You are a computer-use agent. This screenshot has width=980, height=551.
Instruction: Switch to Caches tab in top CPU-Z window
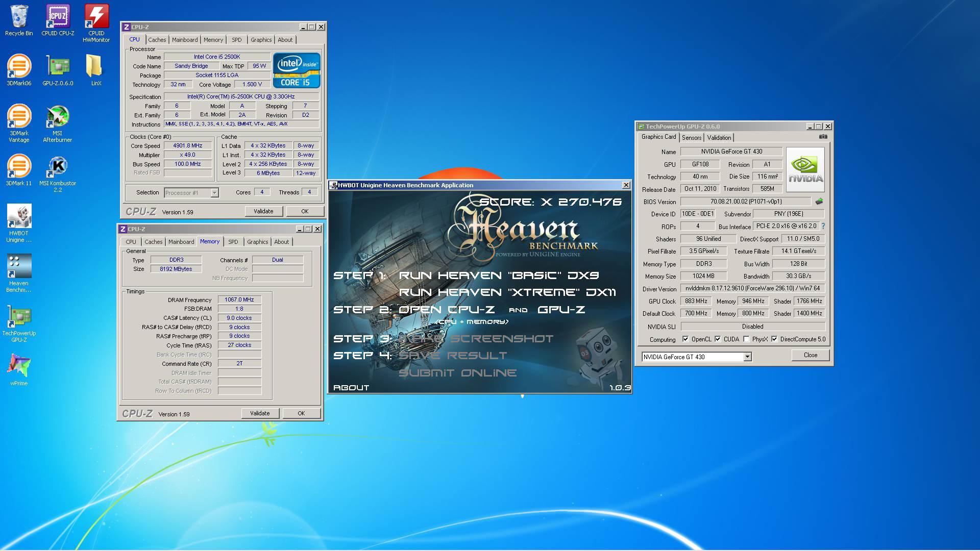point(157,40)
